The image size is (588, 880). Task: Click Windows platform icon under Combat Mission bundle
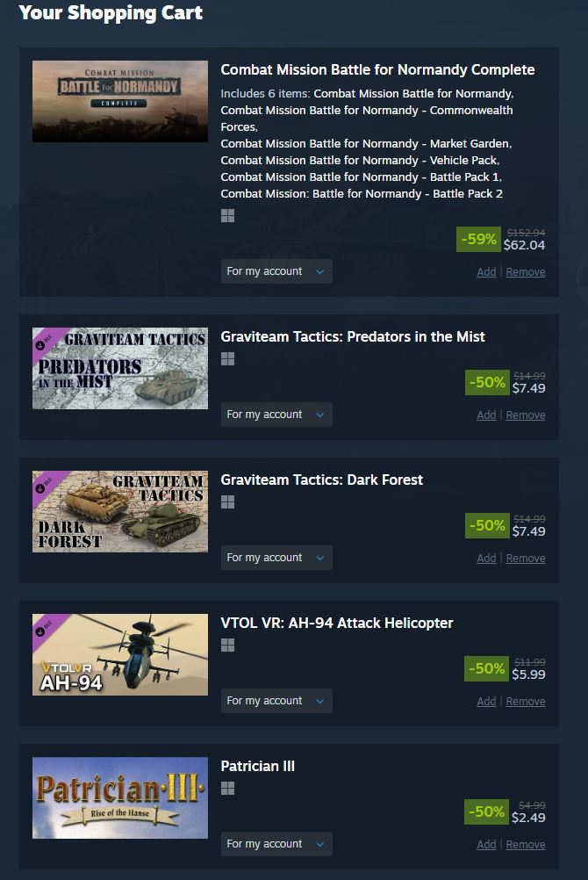(228, 215)
